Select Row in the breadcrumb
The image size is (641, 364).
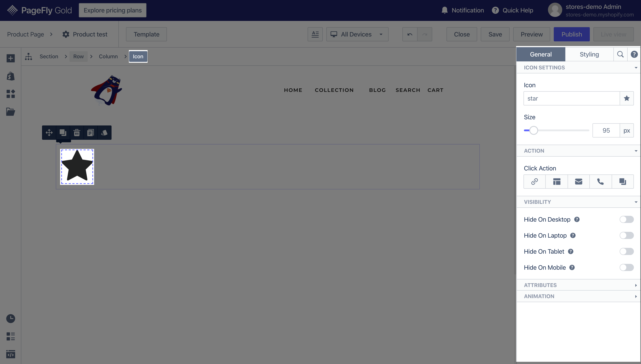pyautogui.click(x=79, y=57)
